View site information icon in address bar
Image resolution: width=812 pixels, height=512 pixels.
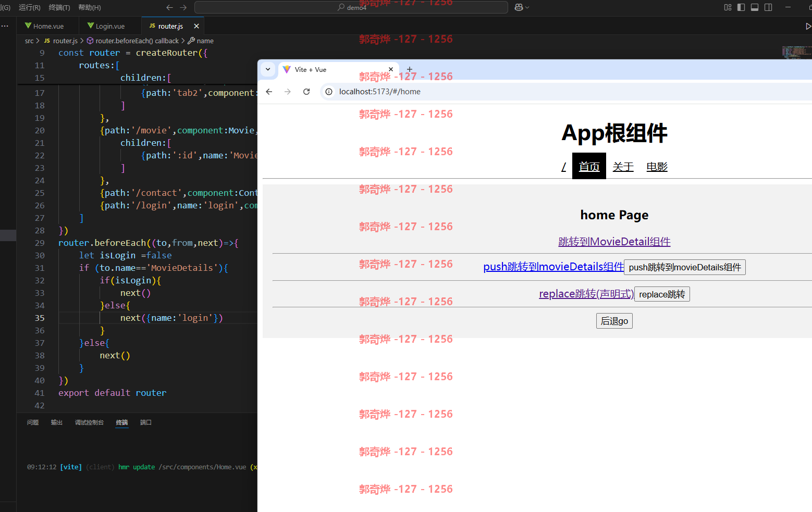click(x=329, y=92)
